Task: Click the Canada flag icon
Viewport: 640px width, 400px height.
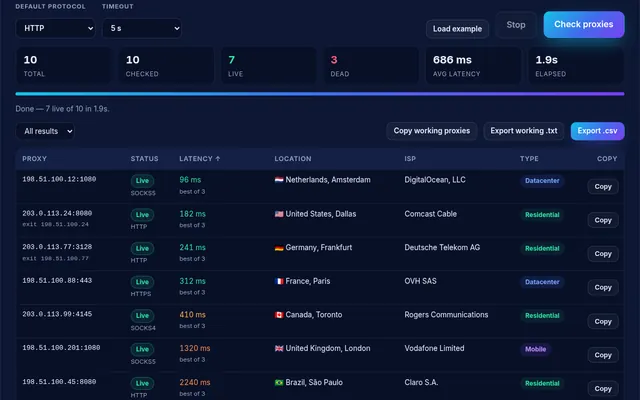Action: tap(279, 315)
